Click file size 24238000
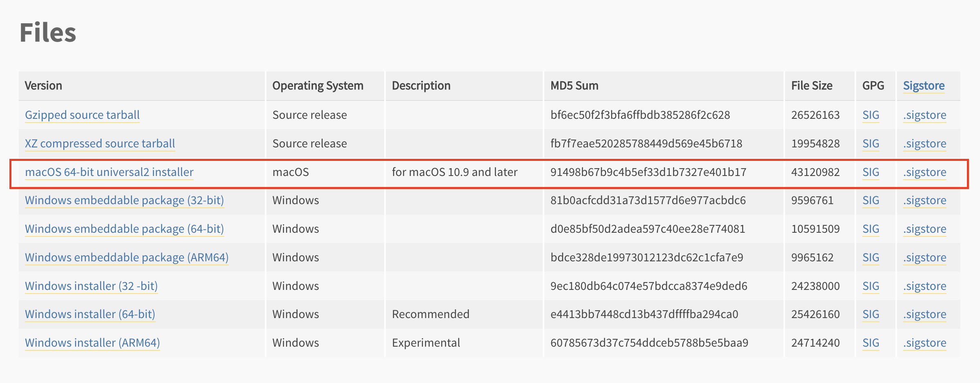This screenshot has width=980, height=383. coord(815,286)
